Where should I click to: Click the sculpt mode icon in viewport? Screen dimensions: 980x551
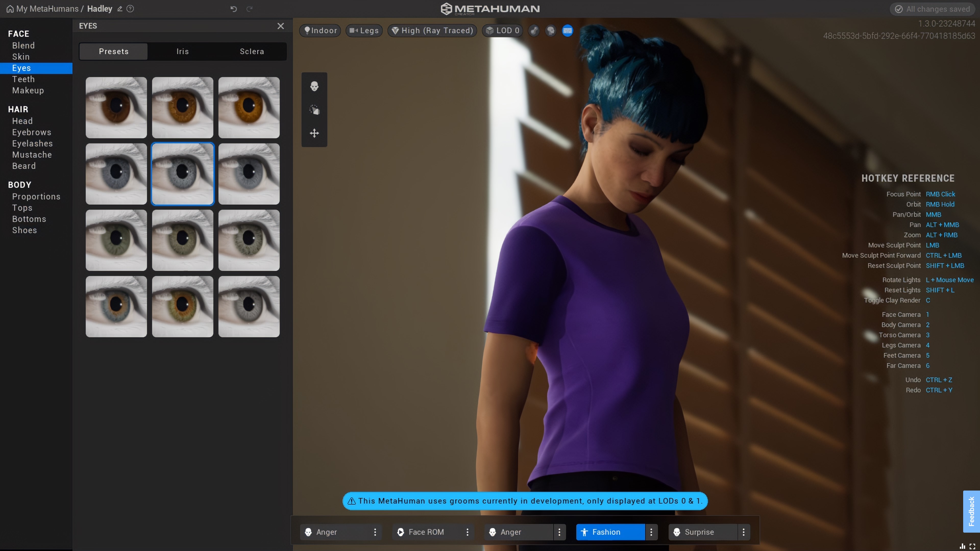tap(314, 110)
